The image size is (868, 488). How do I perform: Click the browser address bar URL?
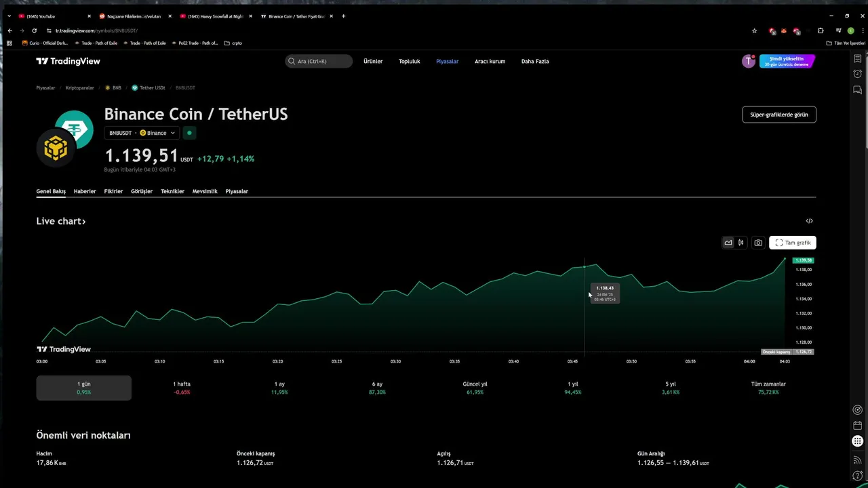pos(96,30)
